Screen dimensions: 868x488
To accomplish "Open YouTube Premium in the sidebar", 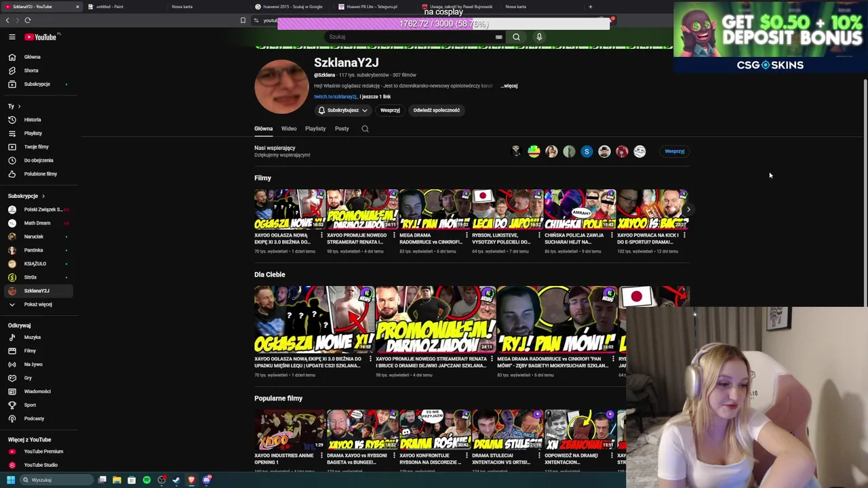I will 43,451.
